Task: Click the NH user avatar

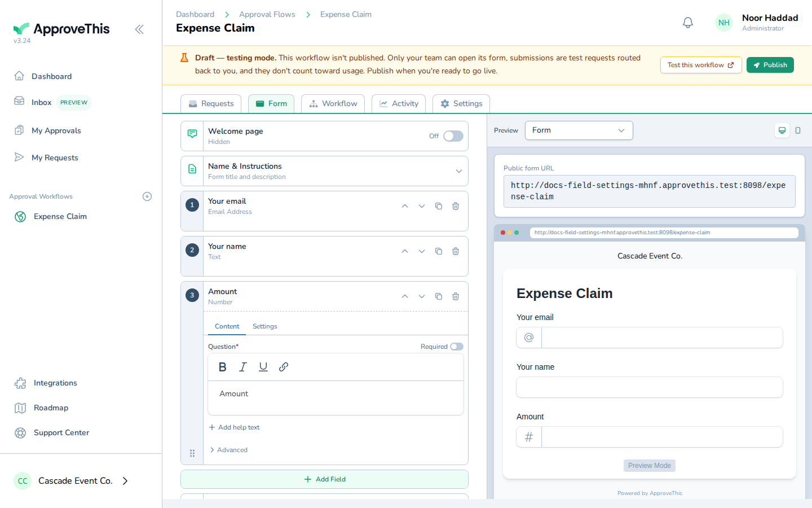Action: coord(724,23)
